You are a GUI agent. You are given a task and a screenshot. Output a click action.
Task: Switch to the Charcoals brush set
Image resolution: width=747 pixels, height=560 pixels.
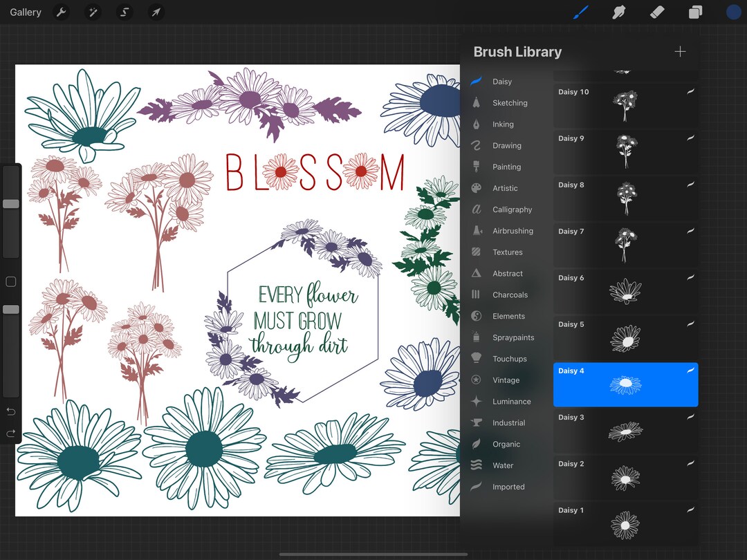click(510, 295)
